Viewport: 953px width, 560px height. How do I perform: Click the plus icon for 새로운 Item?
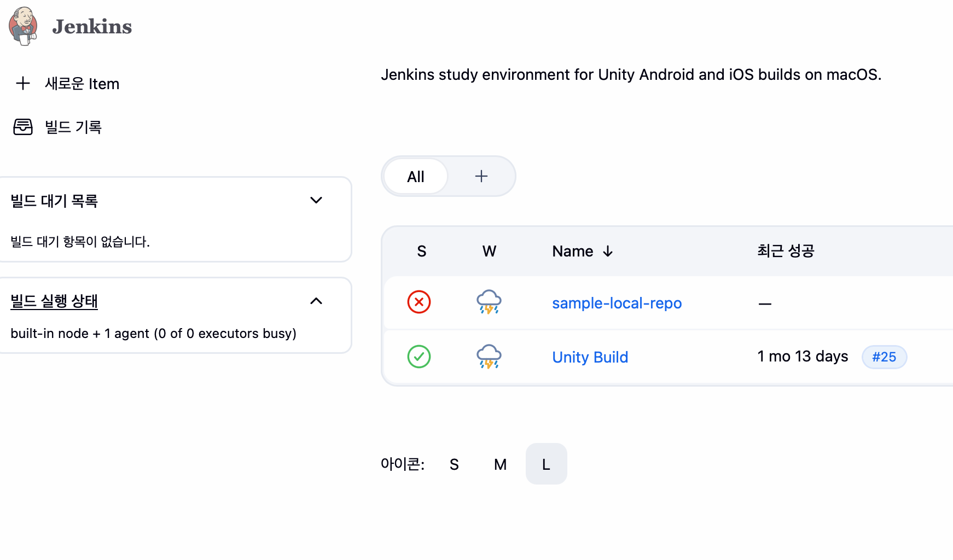pyautogui.click(x=23, y=83)
